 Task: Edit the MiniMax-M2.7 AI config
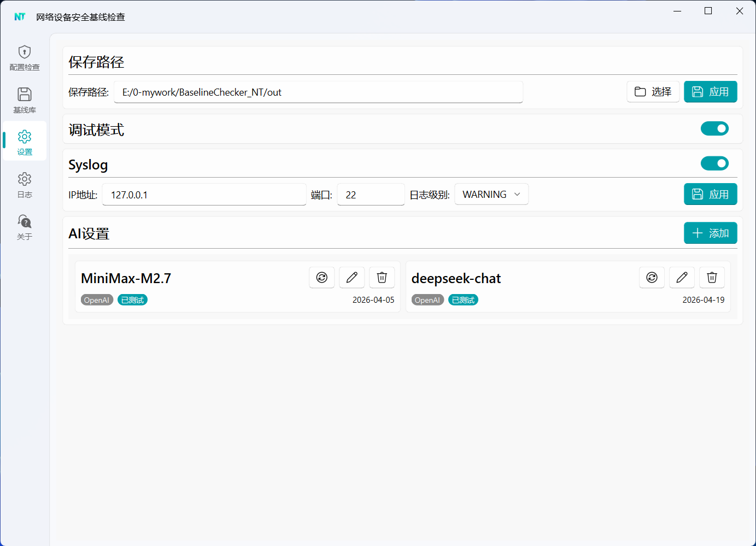point(352,278)
